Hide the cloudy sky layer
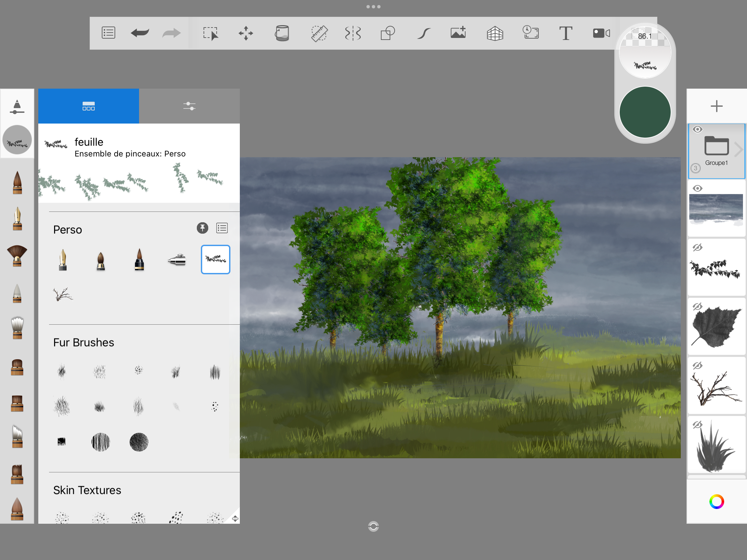 [x=697, y=188]
